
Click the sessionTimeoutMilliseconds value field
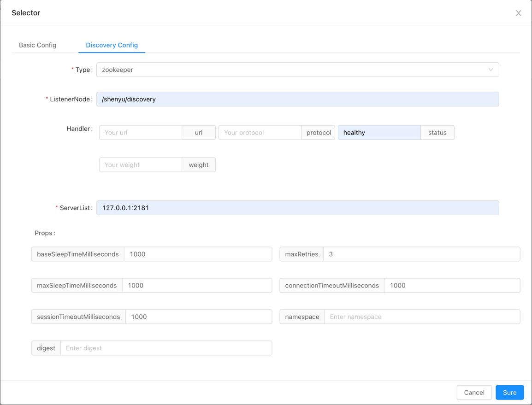[x=198, y=317]
